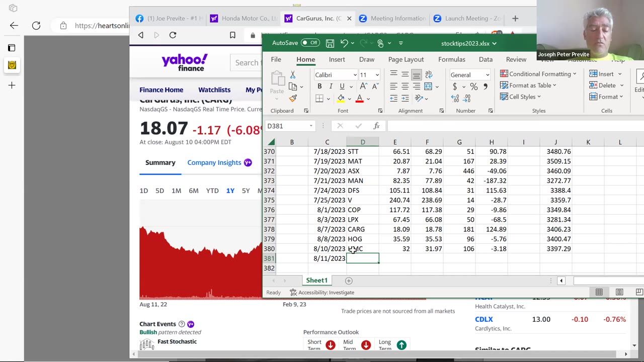This screenshot has width=644, height=362.
Task: Apply accounting dollar format
Action: [x=455, y=87]
